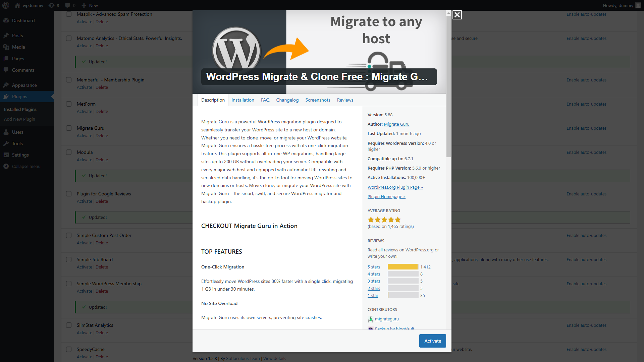The height and width of the screenshot is (362, 644).
Task: Click the Activate button in modal
Action: coord(433,341)
